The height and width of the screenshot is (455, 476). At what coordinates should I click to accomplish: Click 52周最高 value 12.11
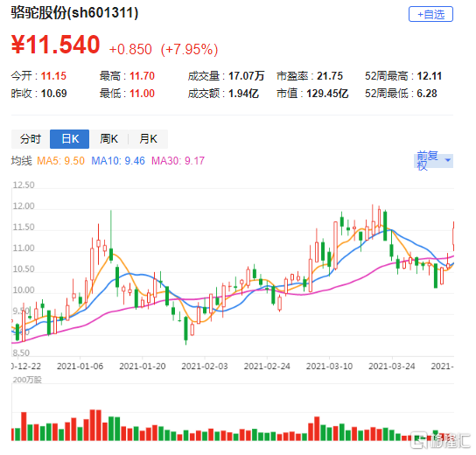[430, 76]
